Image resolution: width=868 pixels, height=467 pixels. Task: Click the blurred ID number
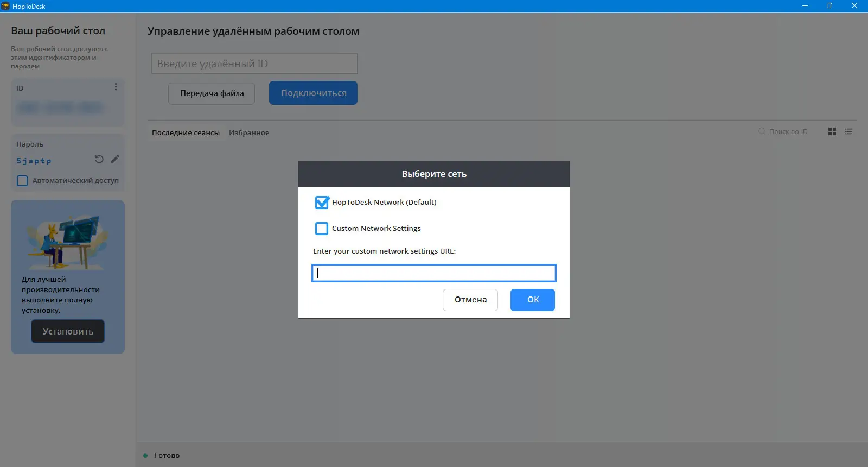coord(60,108)
